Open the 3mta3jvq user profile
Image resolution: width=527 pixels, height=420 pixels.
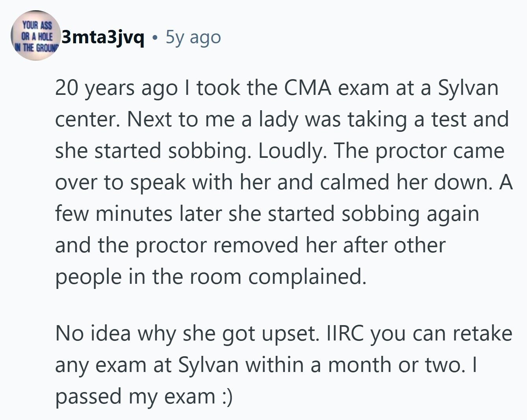click(103, 37)
